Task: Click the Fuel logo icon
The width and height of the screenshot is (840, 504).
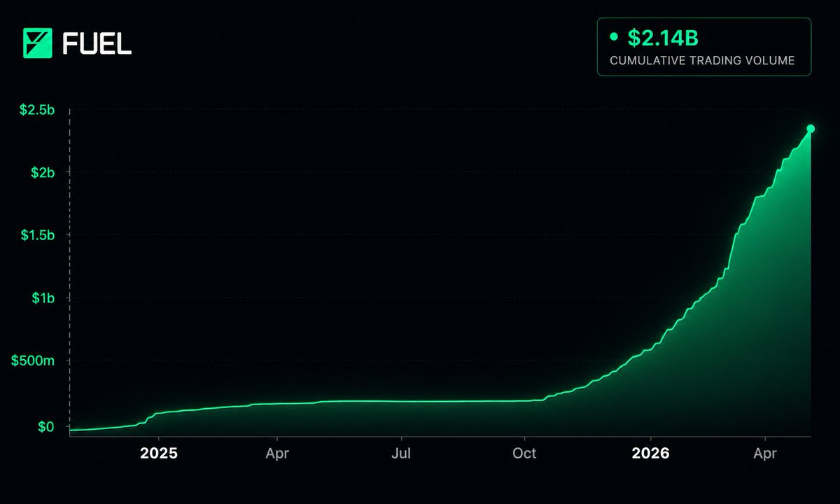Action: (38, 43)
